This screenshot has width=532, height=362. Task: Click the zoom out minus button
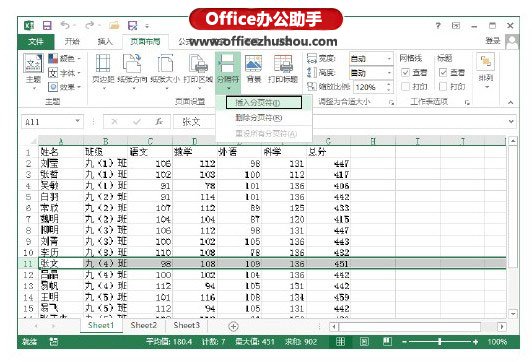pos(404,342)
